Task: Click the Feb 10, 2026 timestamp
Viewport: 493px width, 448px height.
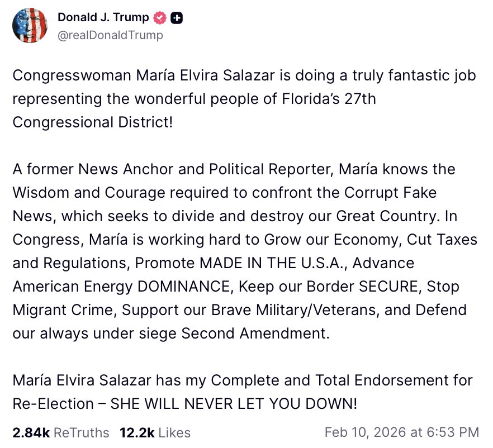Action: tap(401, 432)
